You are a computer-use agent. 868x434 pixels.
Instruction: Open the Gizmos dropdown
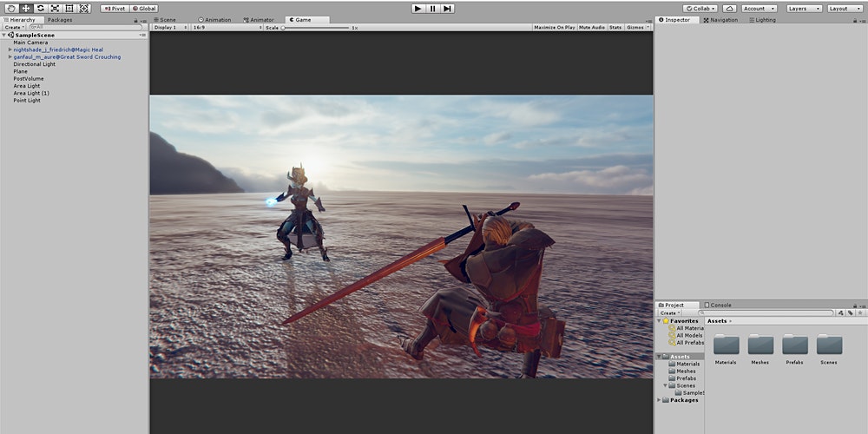(x=638, y=27)
